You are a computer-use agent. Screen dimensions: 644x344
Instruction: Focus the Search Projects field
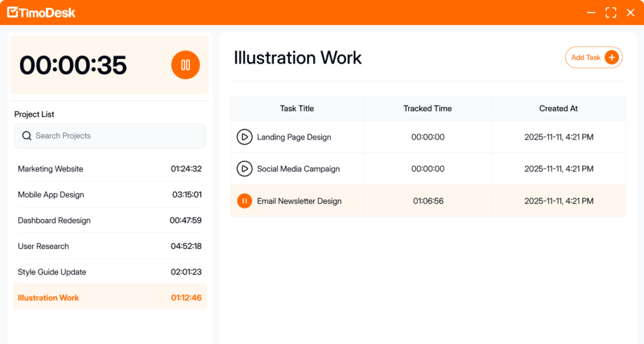click(109, 136)
